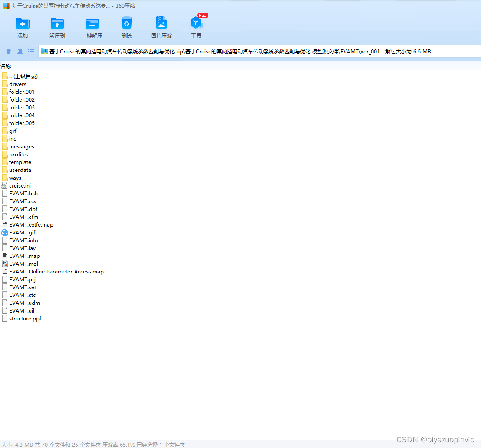Viewport: 481px width, 448px height.
Task: Select the EVAMT.prj file
Action: coord(19,280)
